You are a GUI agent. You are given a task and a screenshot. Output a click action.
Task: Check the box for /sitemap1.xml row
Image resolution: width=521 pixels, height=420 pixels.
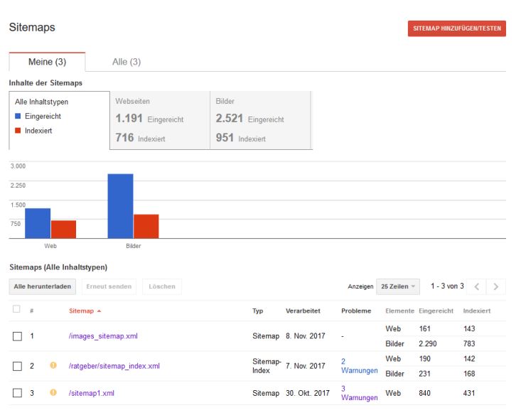pos(17,393)
